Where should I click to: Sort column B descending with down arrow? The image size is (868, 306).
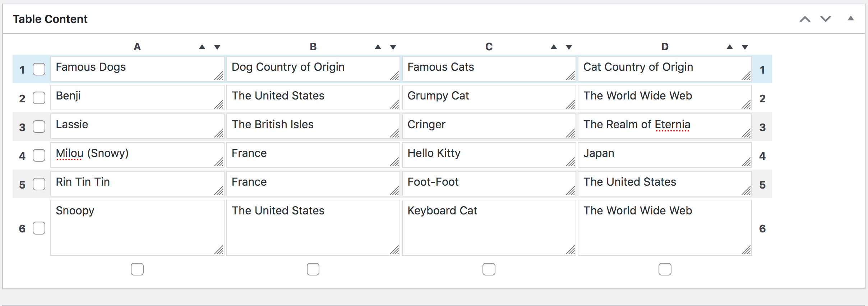(x=393, y=47)
